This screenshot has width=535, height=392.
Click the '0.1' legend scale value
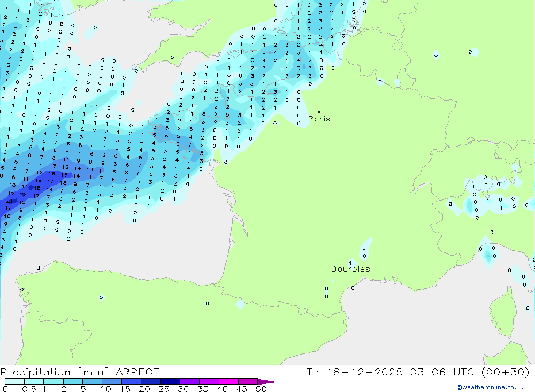coord(9,389)
